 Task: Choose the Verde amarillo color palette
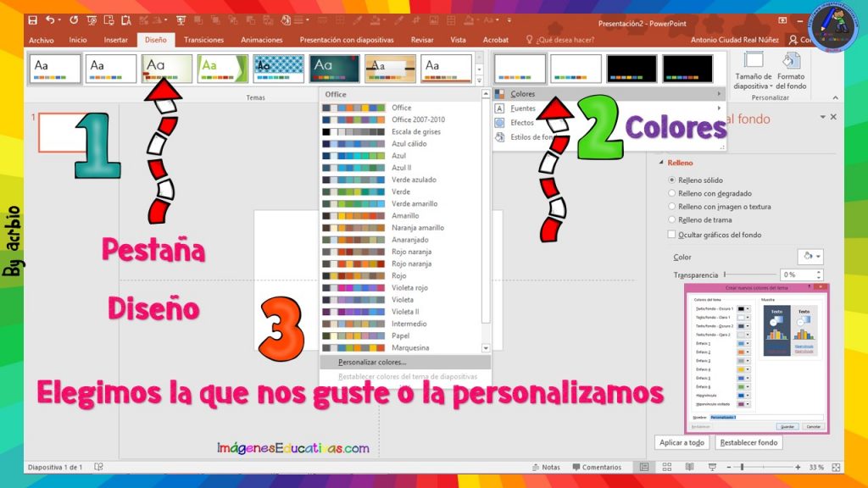point(401,203)
